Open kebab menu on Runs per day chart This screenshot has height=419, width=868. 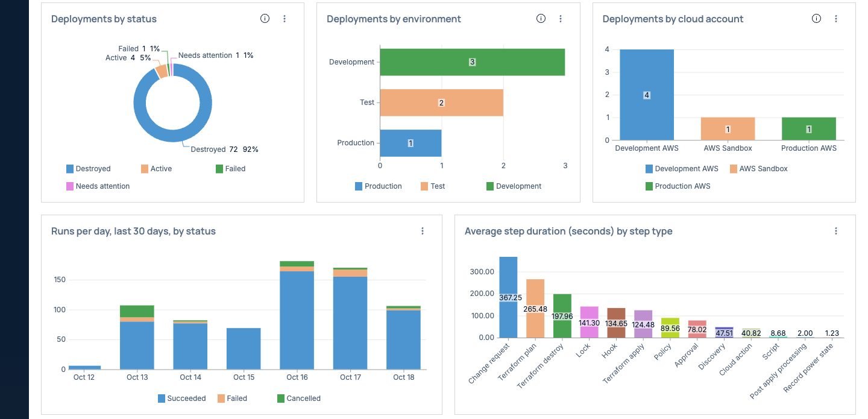click(423, 231)
